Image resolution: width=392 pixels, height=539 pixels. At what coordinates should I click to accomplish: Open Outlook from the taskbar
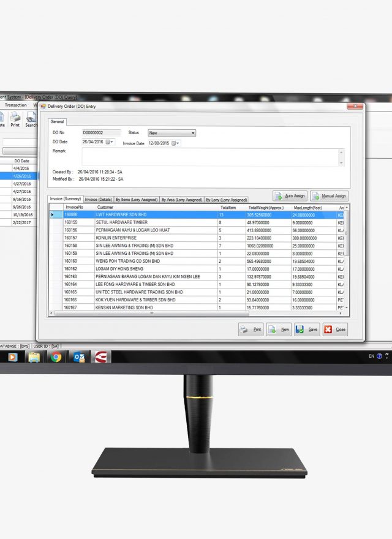pyautogui.click(x=78, y=357)
